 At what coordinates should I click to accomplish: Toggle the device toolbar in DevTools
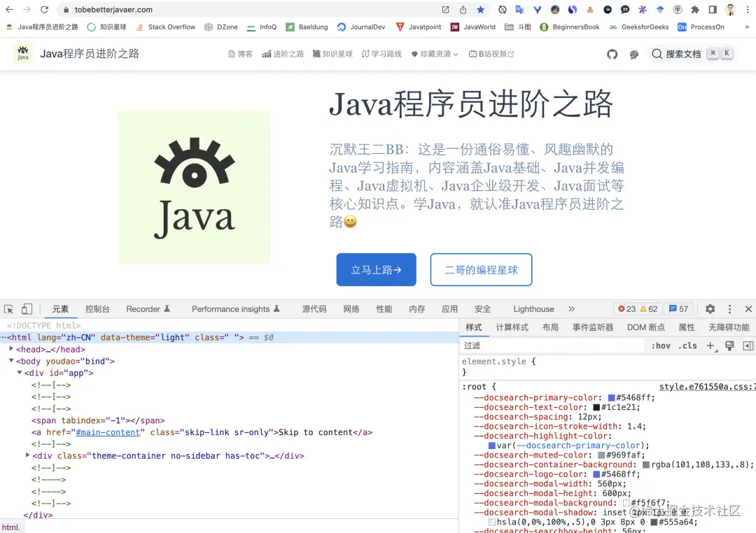click(x=27, y=309)
